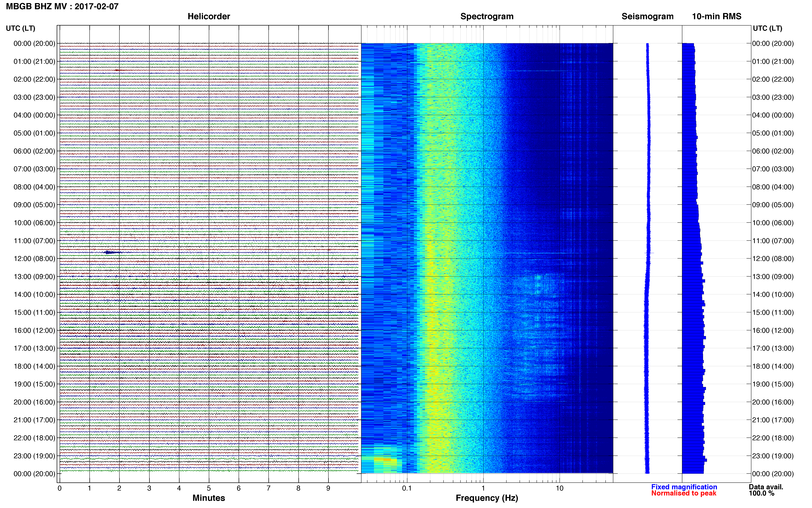Click the helicorder minute tick '4'

coord(179,488)
